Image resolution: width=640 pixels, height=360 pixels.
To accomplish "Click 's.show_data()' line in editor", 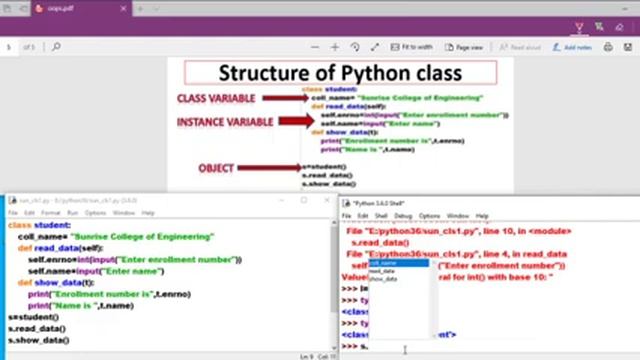I will [x=38, y=340].
